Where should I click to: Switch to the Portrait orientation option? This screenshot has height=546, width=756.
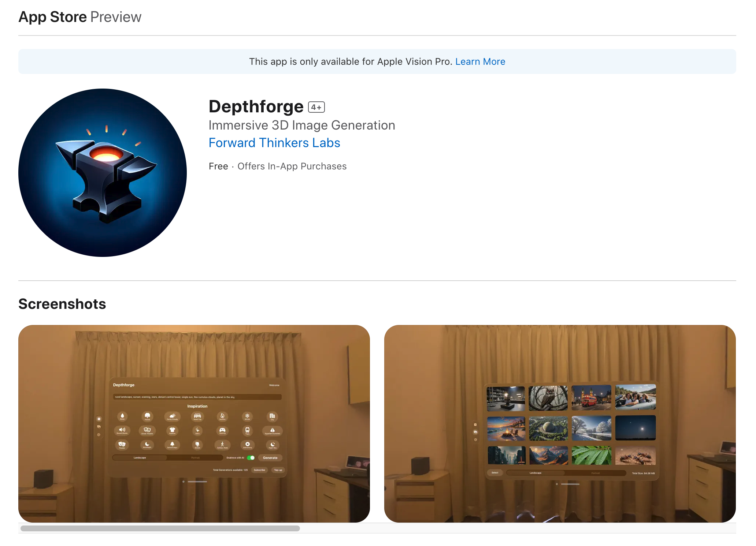coord(196,458)
